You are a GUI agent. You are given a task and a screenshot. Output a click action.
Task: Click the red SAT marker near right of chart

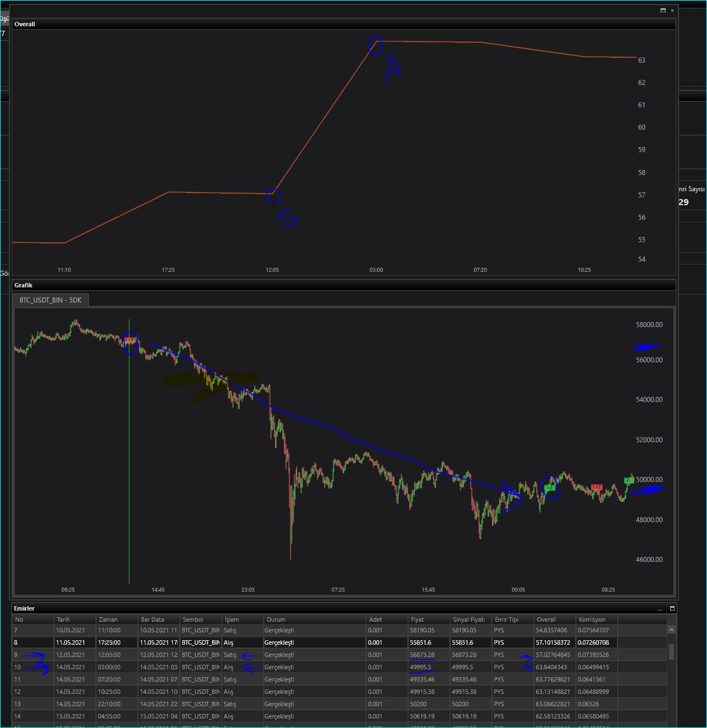click(597, 488)
